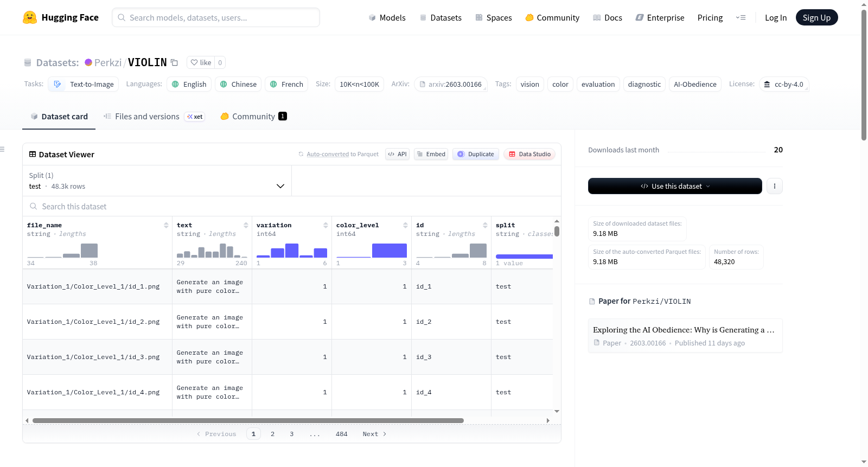
Task: Click the evaluation tag
Action: [x=598, y=84]
